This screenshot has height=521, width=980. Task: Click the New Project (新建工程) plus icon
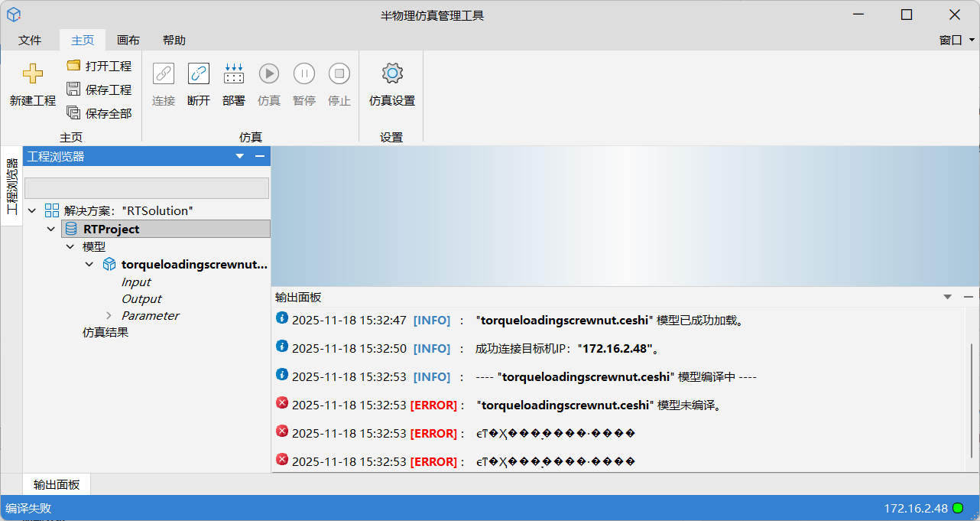pyautogui.click(x=33, y=73)
